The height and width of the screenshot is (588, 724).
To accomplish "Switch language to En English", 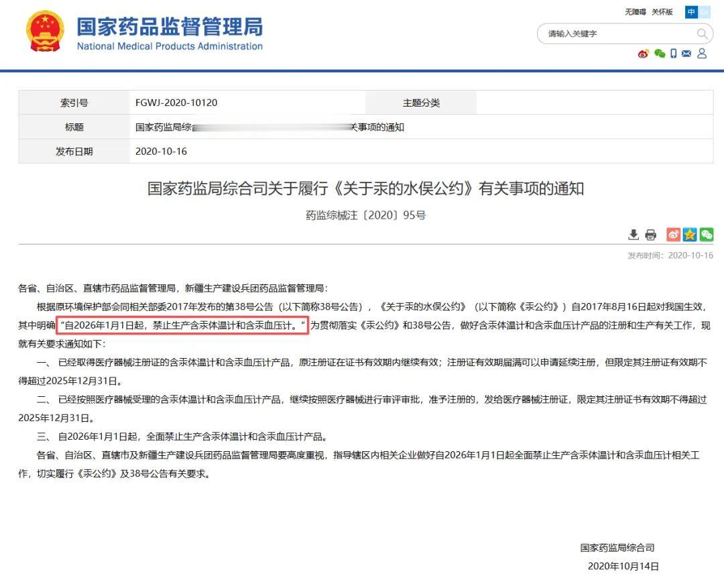I will pos(704,12).
